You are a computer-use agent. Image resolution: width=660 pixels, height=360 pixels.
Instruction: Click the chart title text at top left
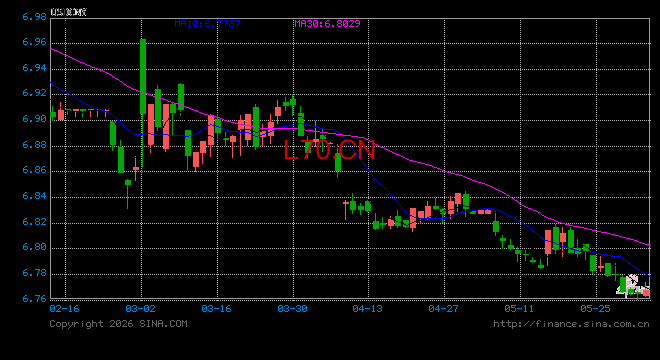pos(68,12)
